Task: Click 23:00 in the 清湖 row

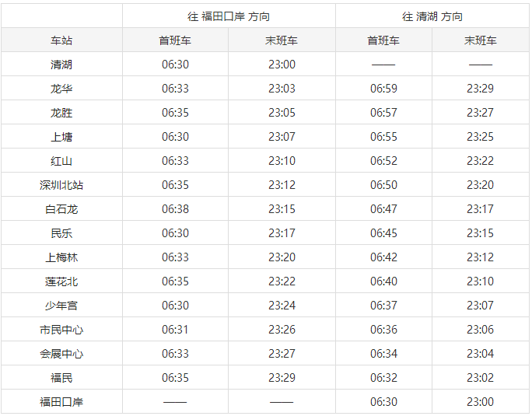Action: 282,65
